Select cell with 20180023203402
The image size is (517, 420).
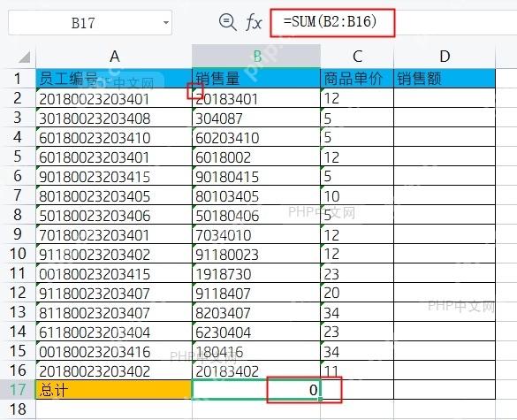114,370
